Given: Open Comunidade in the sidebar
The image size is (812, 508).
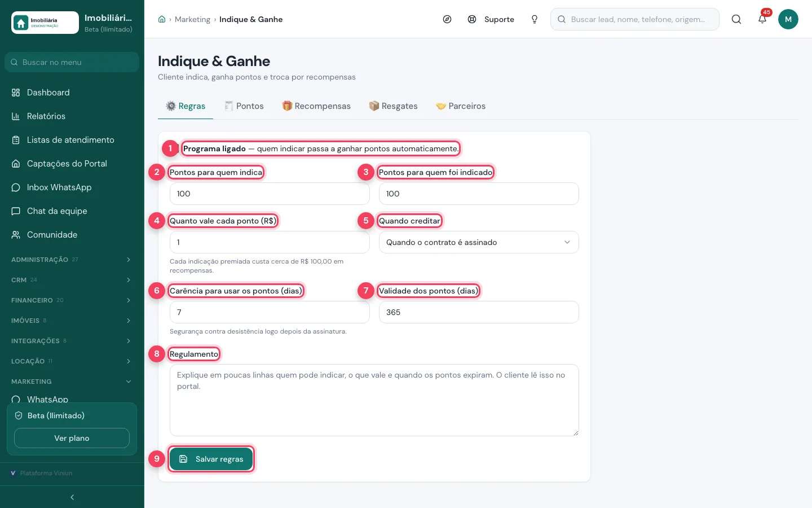Looking at the screenshot, I should pos(72,235).
